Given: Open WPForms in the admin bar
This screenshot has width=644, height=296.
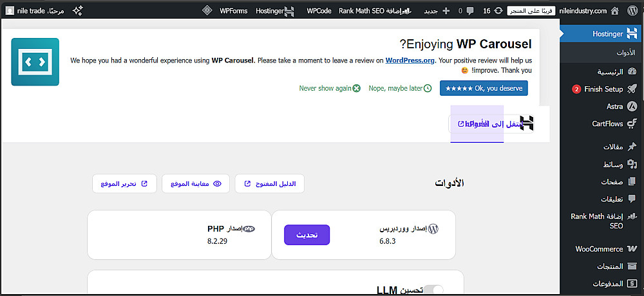Looking at the screenshot, I should (x=233, y=11).
